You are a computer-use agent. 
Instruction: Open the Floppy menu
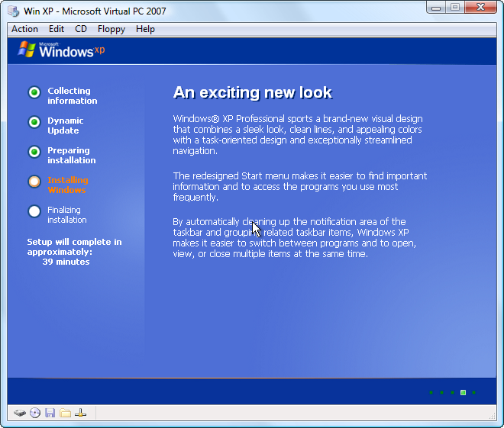[111, 29]
